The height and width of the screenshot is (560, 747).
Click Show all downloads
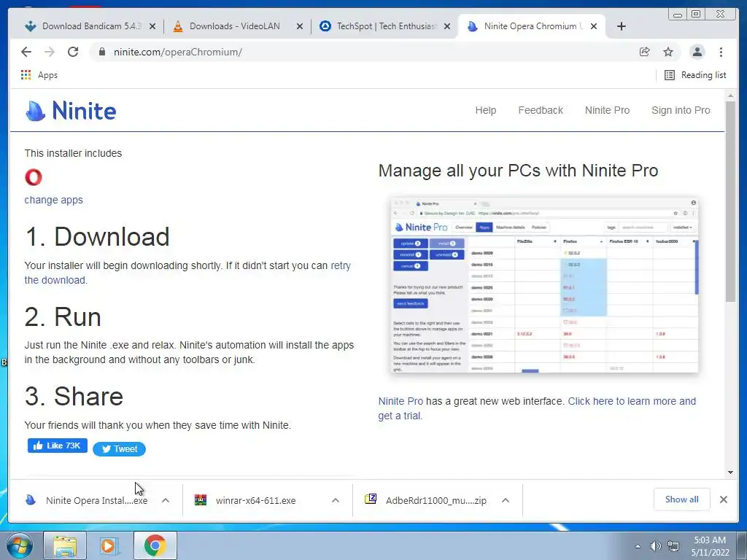(682, 499)
